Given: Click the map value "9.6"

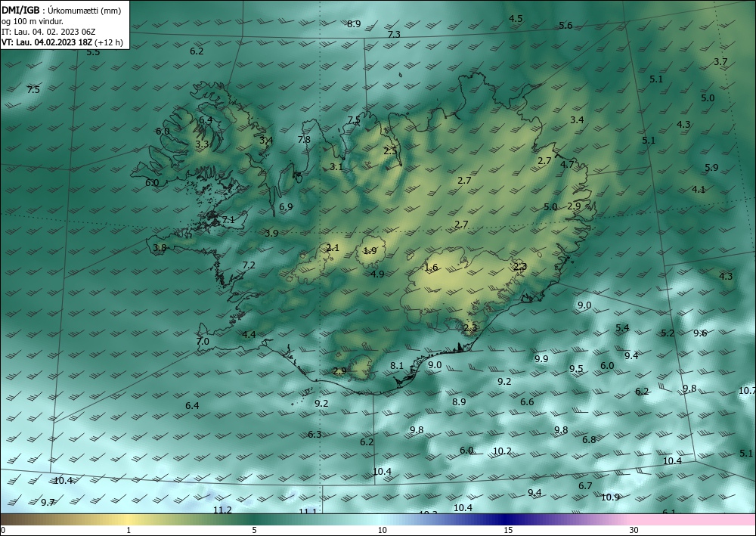Looking at the screenshot, I should click(x=700, y=333).
